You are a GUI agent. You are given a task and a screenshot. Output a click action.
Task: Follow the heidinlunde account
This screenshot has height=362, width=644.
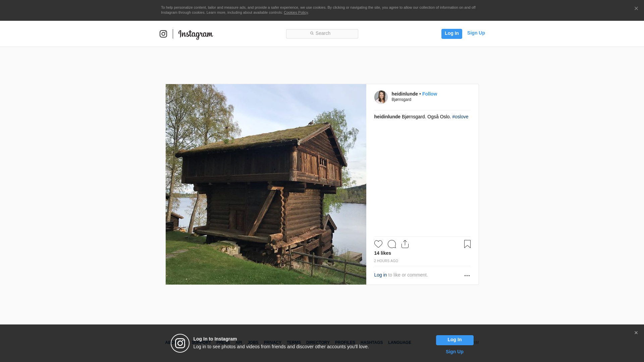429,94
